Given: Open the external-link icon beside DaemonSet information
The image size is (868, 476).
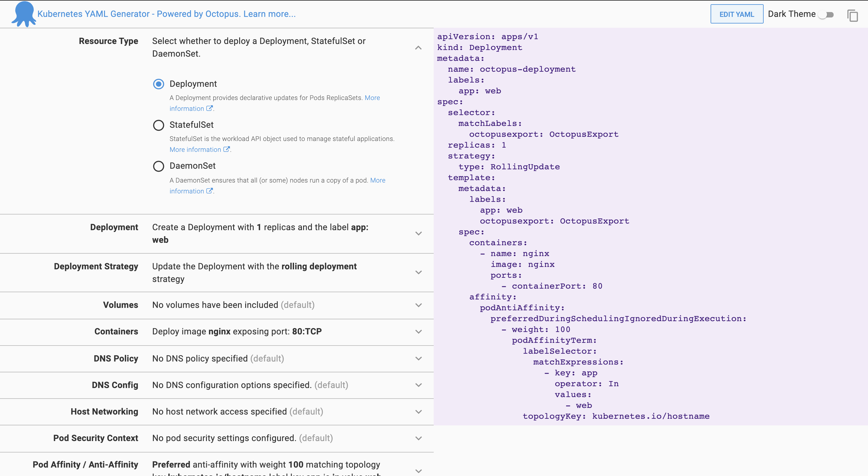Looking at the screenshot, I should (210, 191).
